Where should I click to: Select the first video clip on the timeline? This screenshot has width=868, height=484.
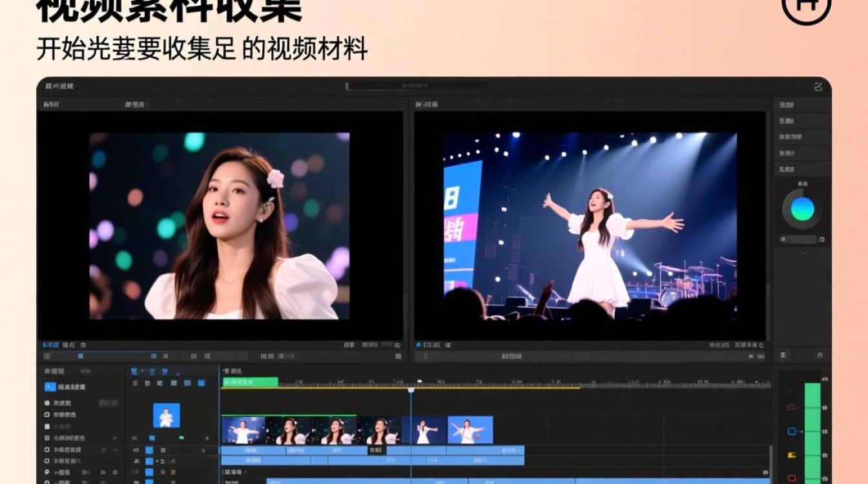[x=243, y=430]
